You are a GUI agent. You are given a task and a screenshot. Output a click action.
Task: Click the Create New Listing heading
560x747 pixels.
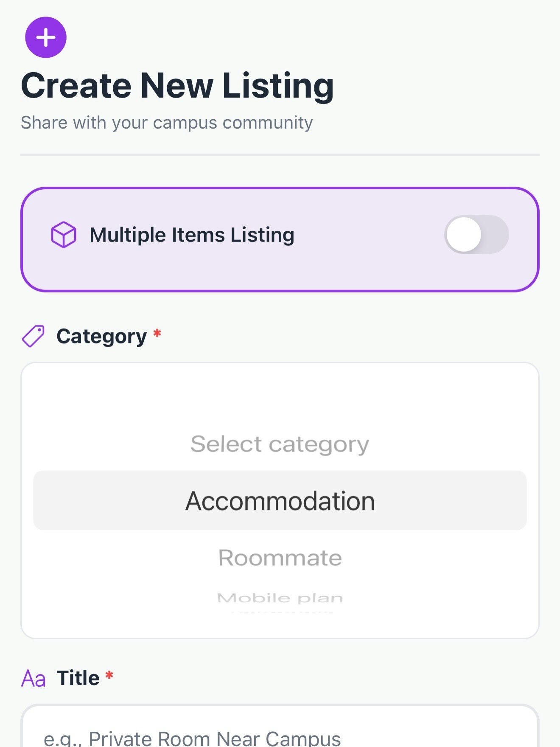click(x=178, y=85)
